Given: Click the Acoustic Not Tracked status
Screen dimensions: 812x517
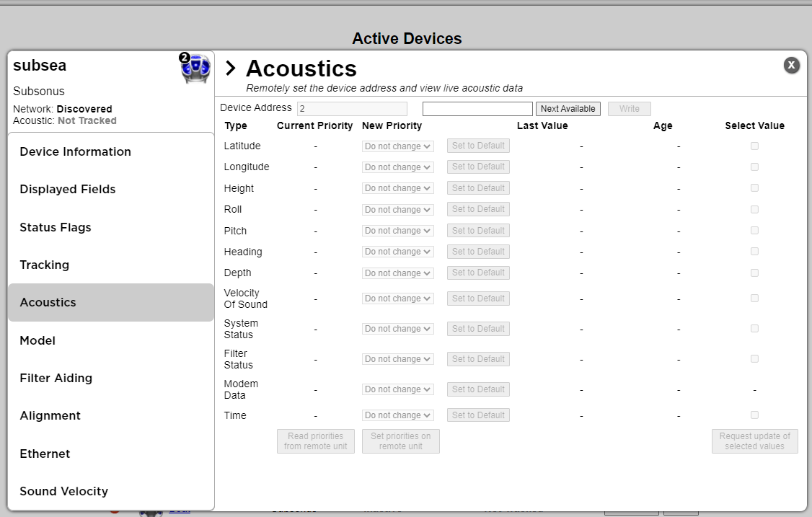Looking at the screenshot, I should point(65,120).
